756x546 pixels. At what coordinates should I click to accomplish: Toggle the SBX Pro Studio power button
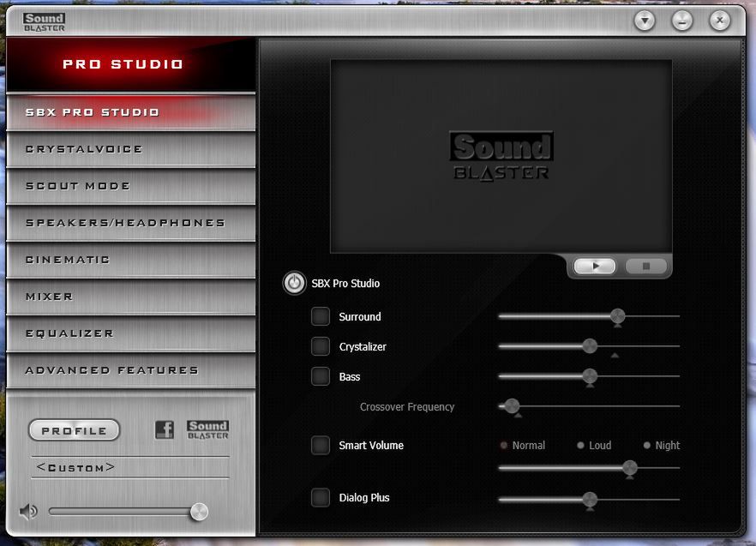(294, 283)
